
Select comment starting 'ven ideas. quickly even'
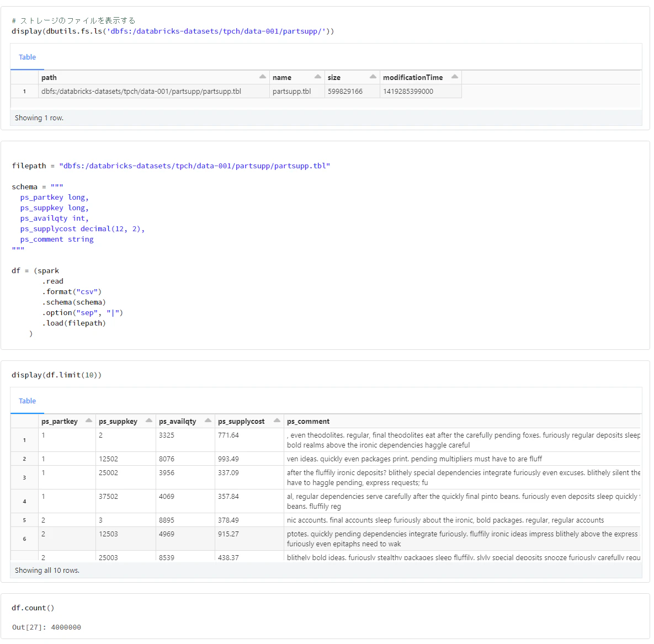point(414,459)
